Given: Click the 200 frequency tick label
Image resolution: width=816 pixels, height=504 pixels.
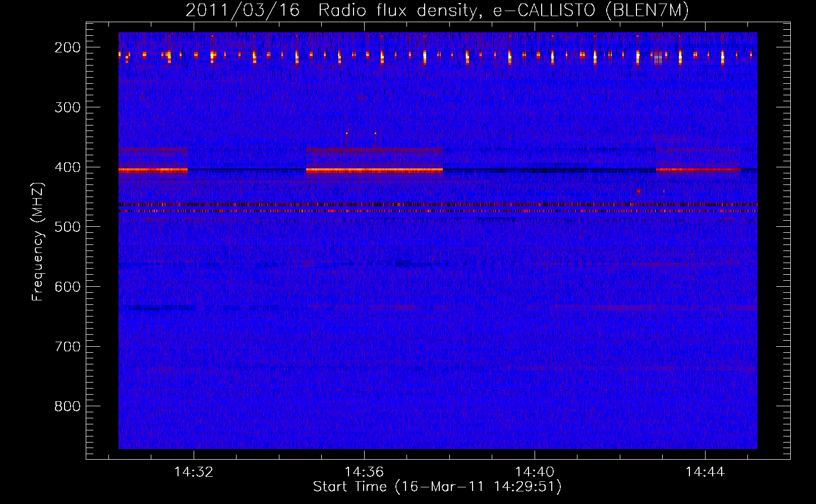Looking at the screenshot, I should 68,47.
